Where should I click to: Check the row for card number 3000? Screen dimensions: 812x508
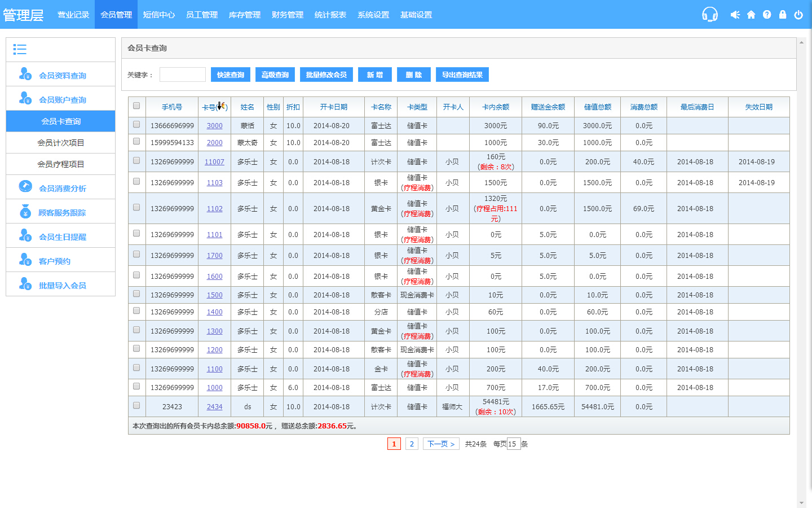tap(136, 124)
